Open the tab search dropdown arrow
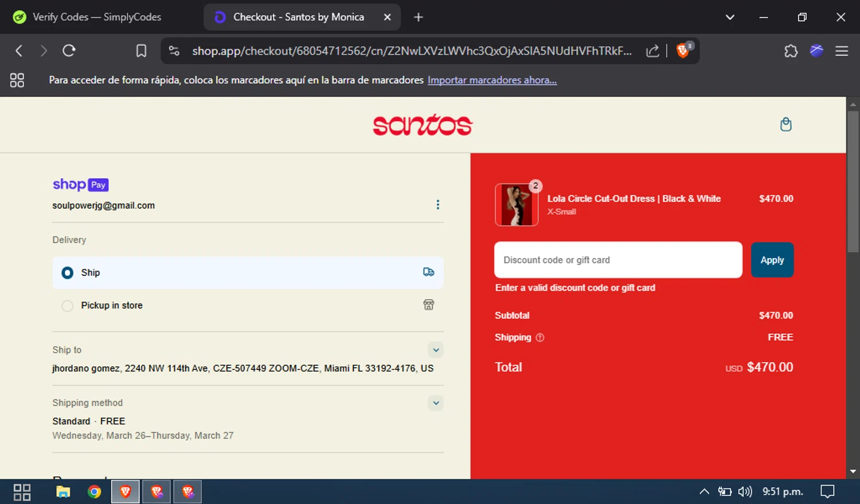The width and height of the screenshot is (860, 504). coord(730,17)
